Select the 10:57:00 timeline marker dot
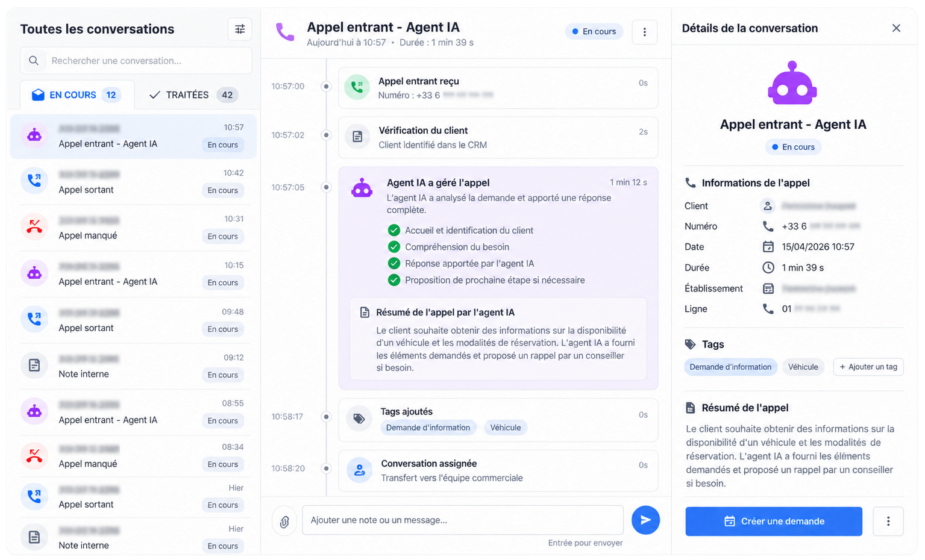Viewport: 925px width, 560px height. [x=326, y=87]
